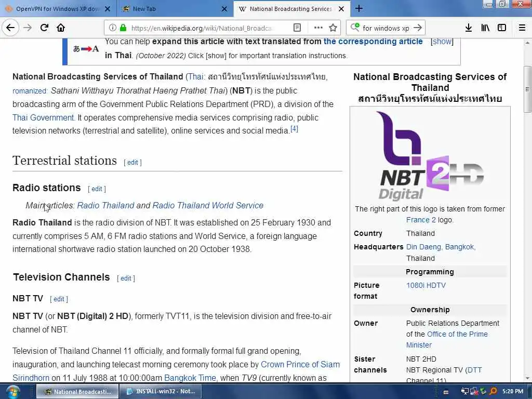Screen dimensions: 532x399
Task: Go back to the previous page
Action: click(x=10, y=28)
